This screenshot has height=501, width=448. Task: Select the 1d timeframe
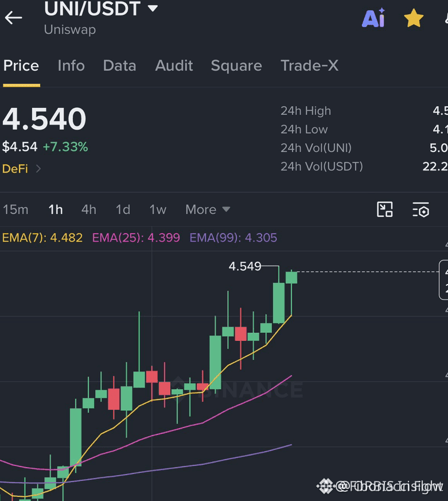point(123,209)
